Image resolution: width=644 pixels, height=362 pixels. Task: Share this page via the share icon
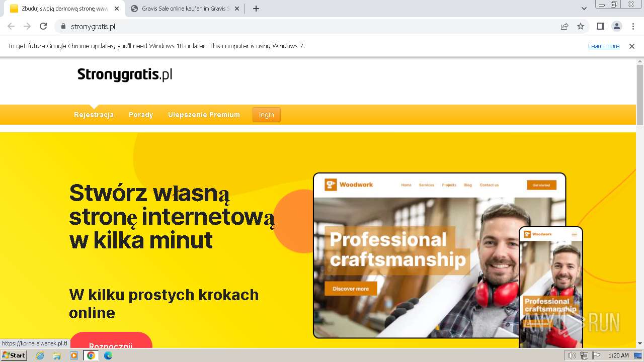click(565, 26)
